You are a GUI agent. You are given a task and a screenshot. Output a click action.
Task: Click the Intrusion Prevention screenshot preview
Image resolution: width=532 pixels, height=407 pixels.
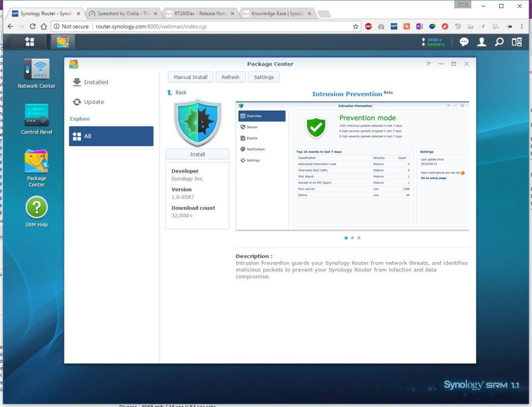352,165
